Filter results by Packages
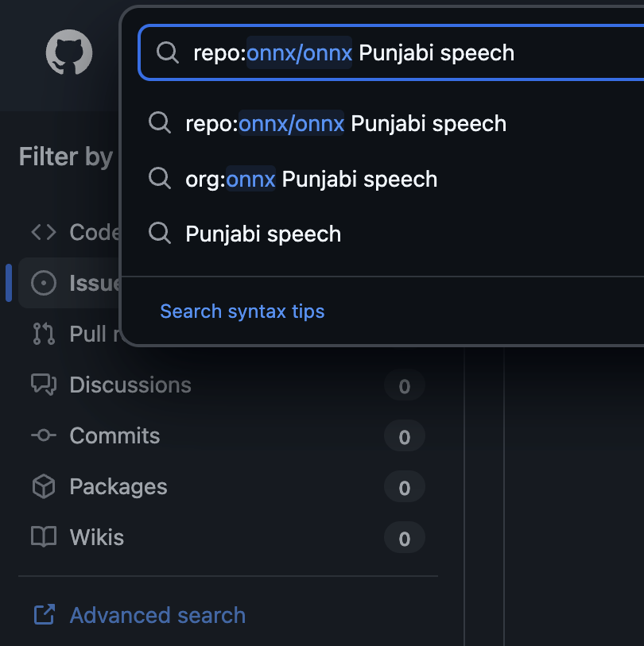This screenshot has height=646, width=644. click(118, 487)
